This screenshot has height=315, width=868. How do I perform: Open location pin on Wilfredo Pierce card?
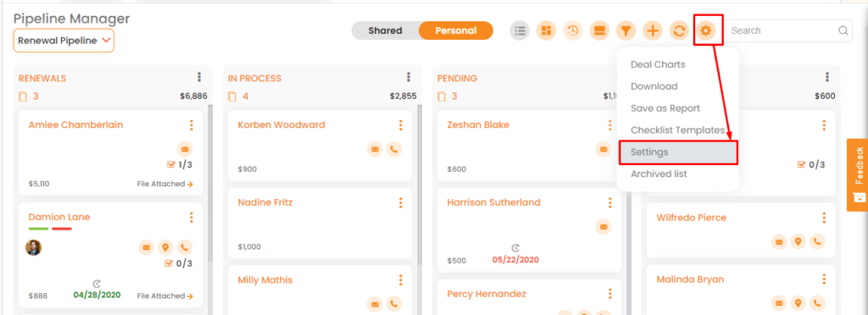coord(798,241)
